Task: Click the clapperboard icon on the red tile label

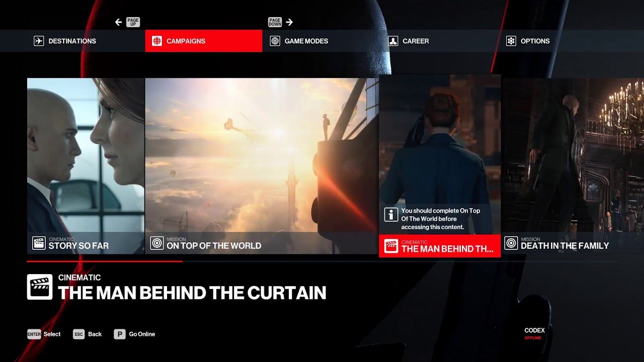Action: (x=391, y=246)
